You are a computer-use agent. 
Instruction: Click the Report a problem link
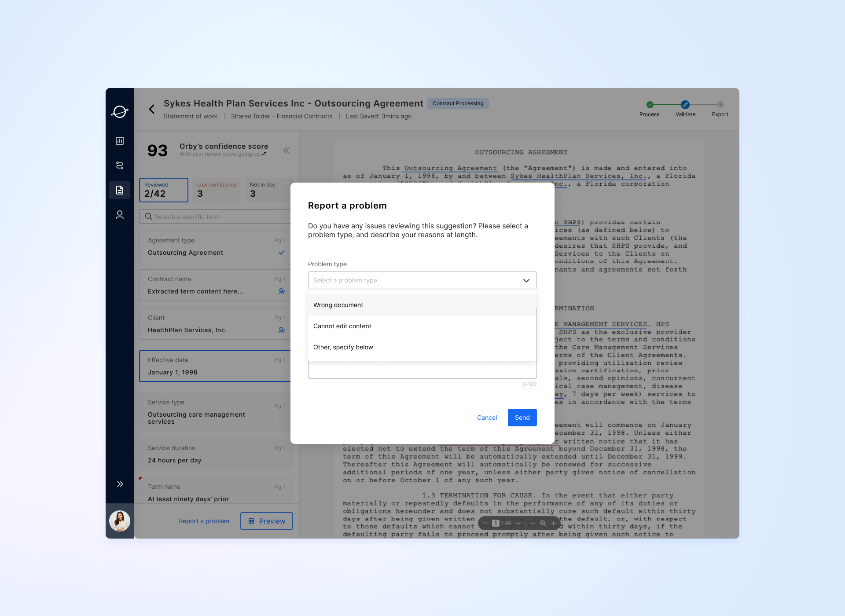(x=204, y=521)
